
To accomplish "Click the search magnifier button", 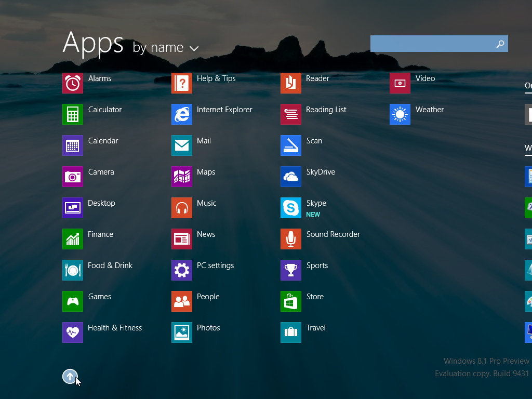I will tap(500, 44).
